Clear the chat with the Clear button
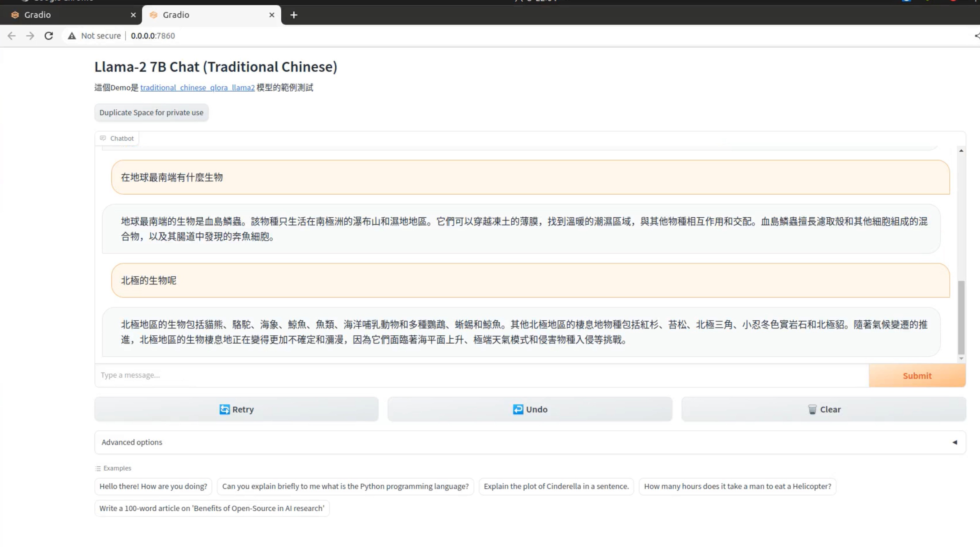The width and height of the screenshot is (980, 547). (x=823, y=409)
